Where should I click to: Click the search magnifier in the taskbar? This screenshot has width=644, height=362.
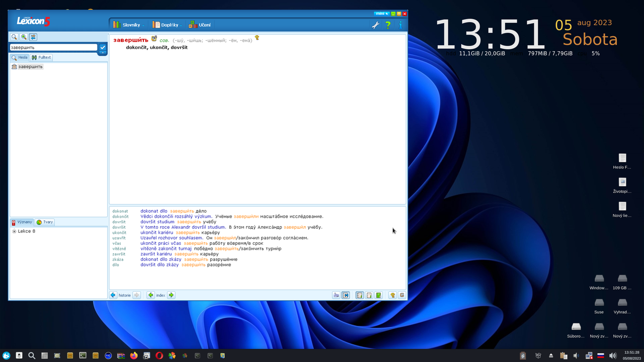click(x=32, y=355)
